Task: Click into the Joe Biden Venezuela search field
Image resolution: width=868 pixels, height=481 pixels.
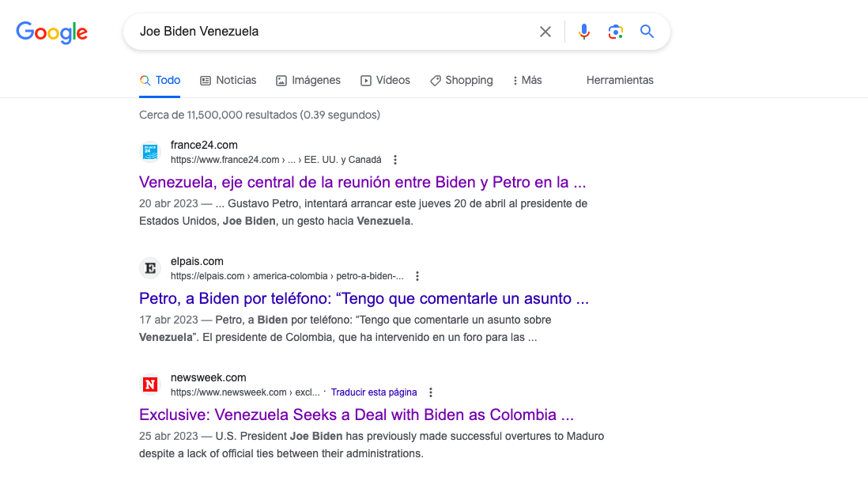Action: coord(332,32)
